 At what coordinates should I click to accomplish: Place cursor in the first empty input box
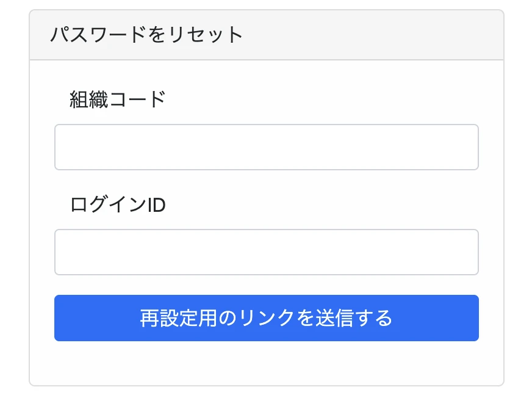click(267, 147)
